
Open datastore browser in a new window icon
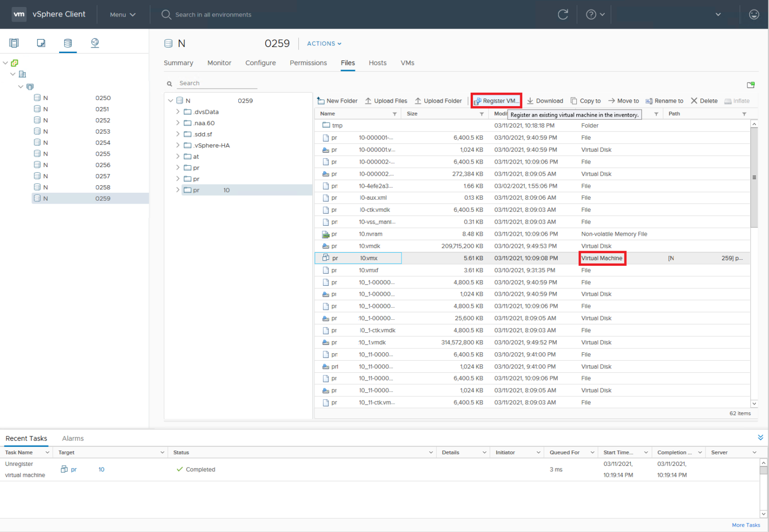coord(751,85)
